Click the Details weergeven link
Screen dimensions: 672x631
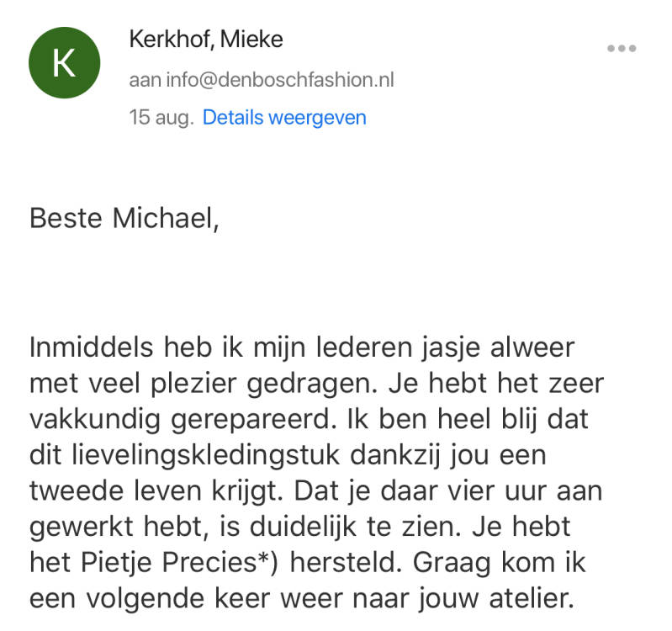(284, 117)
